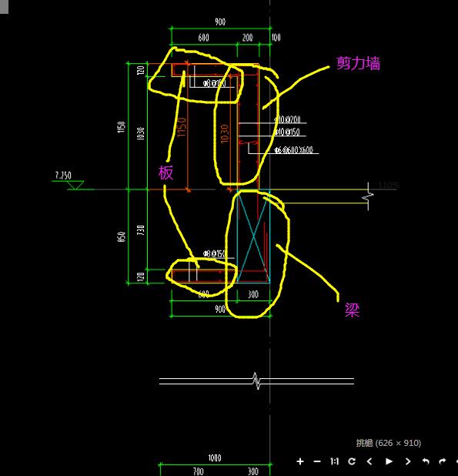Reset view to 1:1 actual size
This screenshot has width=458, height=476.
click(x=335, y=461)
